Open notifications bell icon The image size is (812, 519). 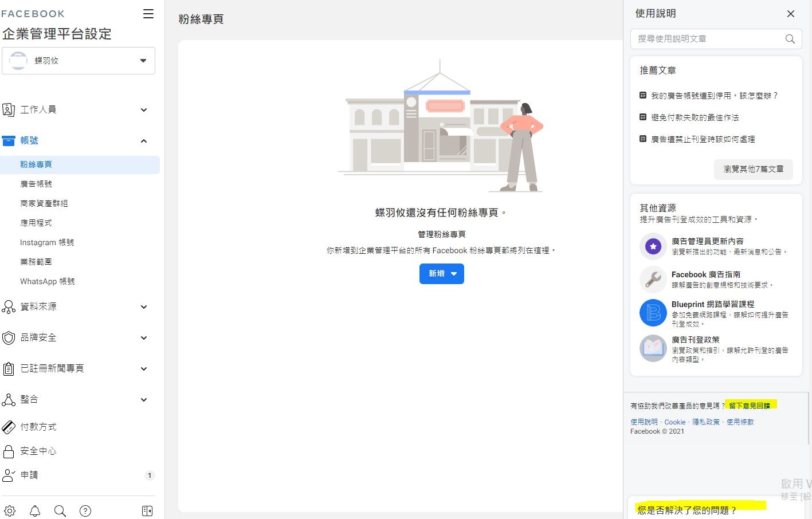[x=35, y=511]
